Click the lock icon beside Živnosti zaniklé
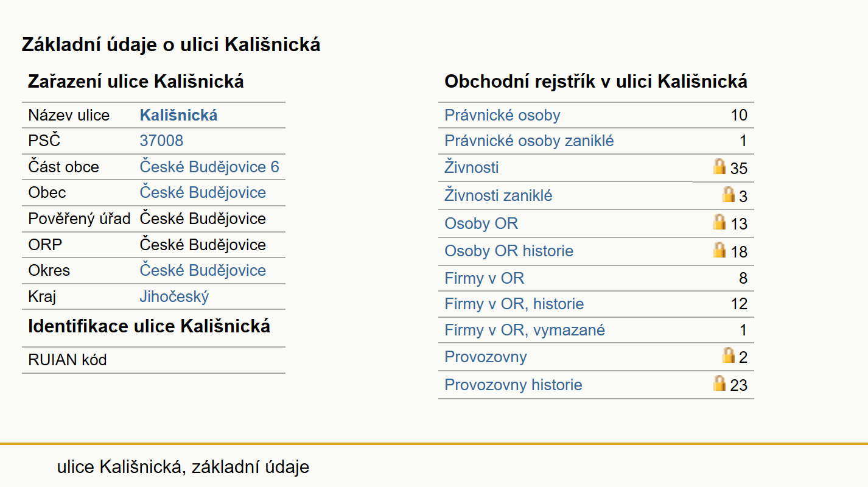868x487 pixels. [729, 194]
